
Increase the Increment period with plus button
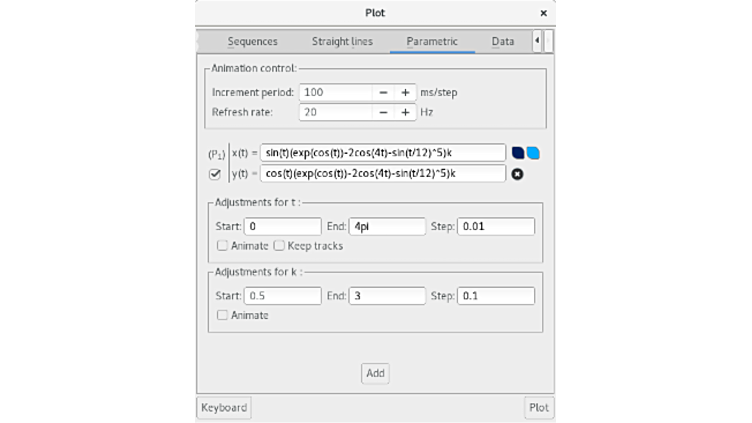pos(405,92)
